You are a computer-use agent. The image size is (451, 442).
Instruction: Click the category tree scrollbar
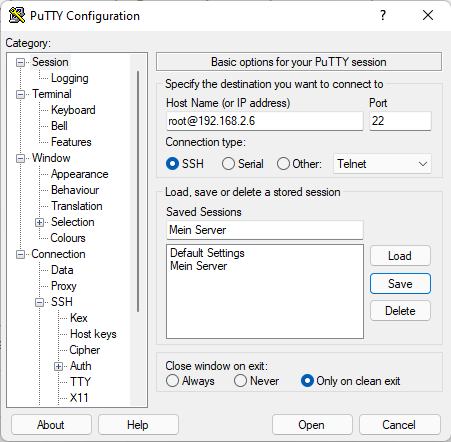(138, 192)
